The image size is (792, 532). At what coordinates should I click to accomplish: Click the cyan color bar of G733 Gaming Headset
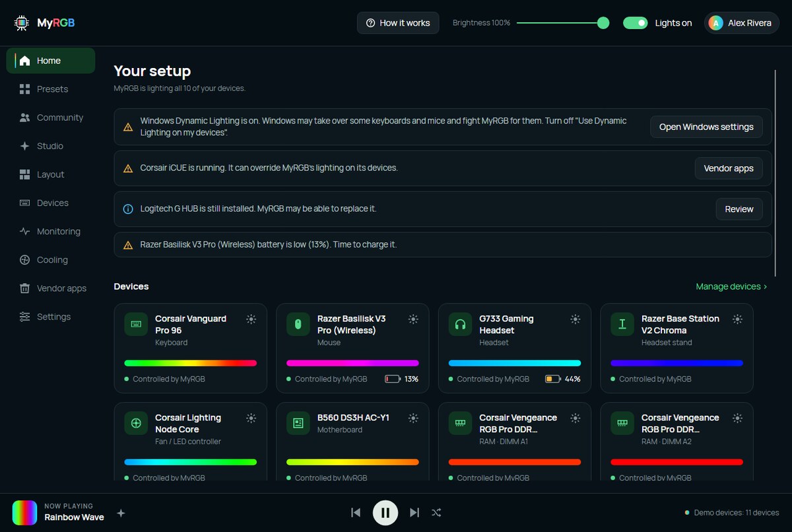(515, 363)
